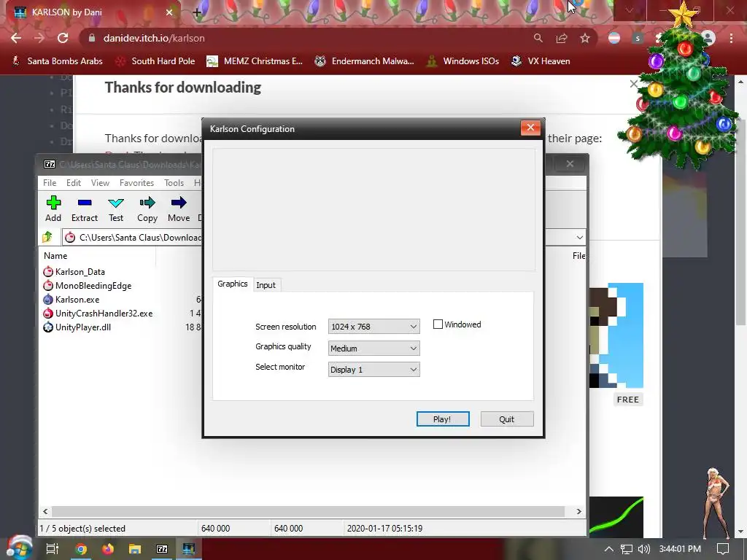This screenshot has width=747, height=560.
Task: Open the Edit menu in 7-Zip
Action: coord(74,183)
